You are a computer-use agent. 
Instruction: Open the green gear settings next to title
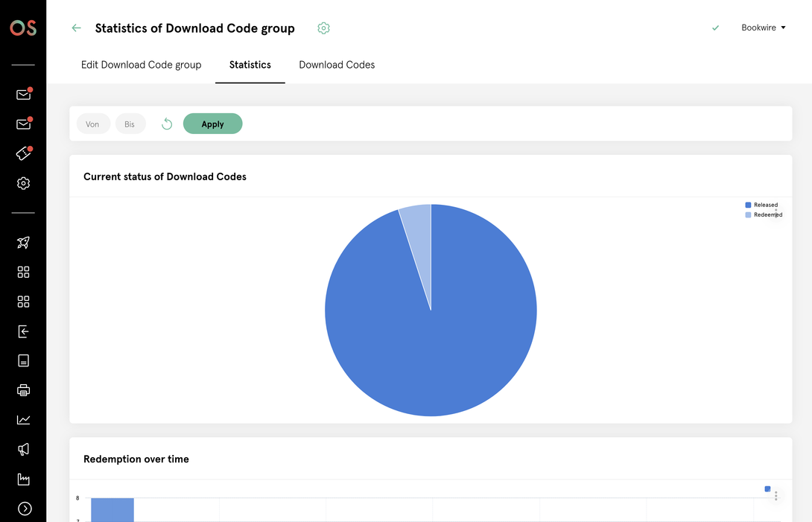(x=323, y=28)
